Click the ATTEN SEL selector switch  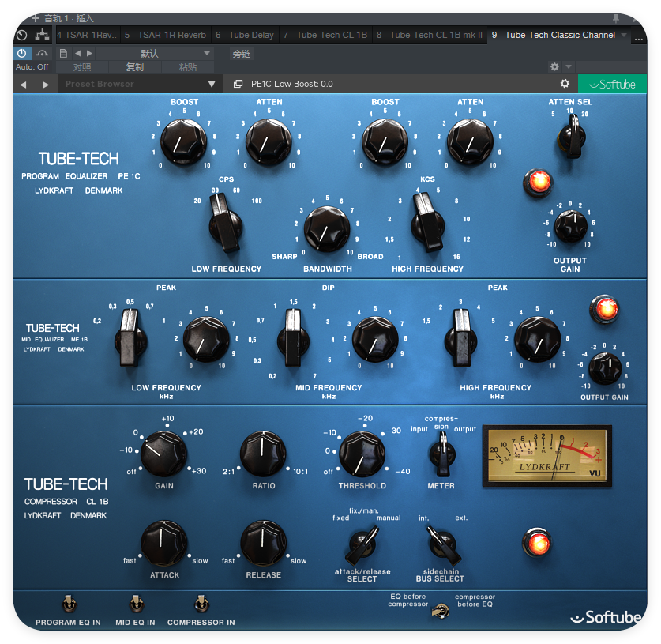click(571, 137)
